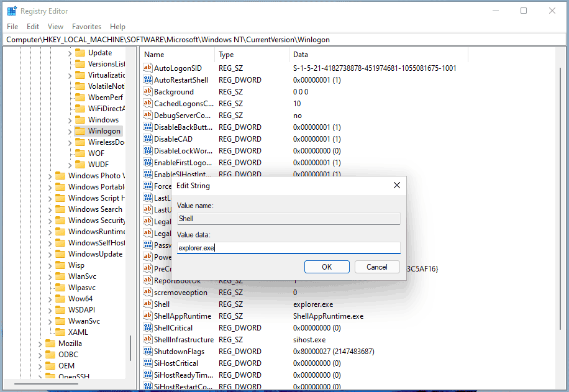Screen dimensions: 569x392
Task: Open the Edit menu
Action: (x=32, y=26)
